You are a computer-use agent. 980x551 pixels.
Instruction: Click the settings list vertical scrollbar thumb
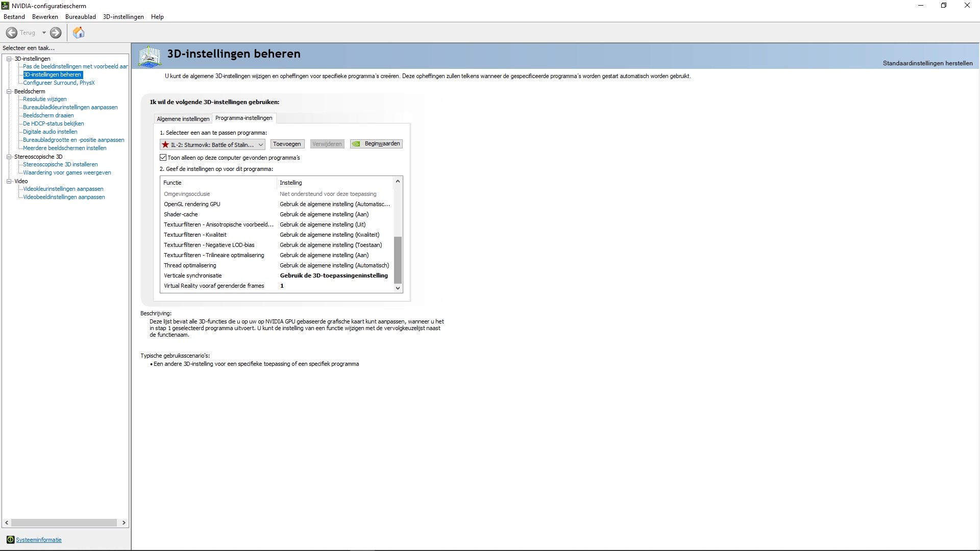pos(398,259)
